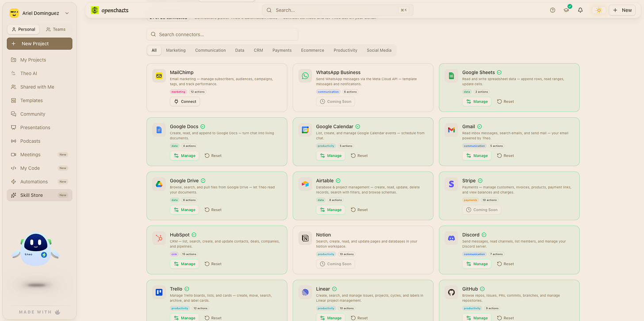This screenshot has width=644, height=321.
Task: Open Meetings in sidebar
Action: (x=39, y=155)
